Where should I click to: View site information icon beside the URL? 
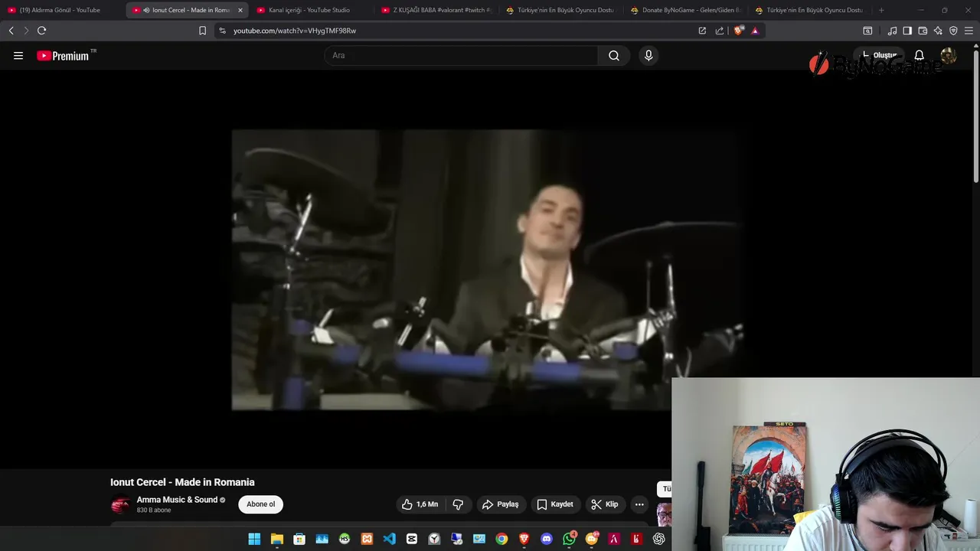coord(223,31)
